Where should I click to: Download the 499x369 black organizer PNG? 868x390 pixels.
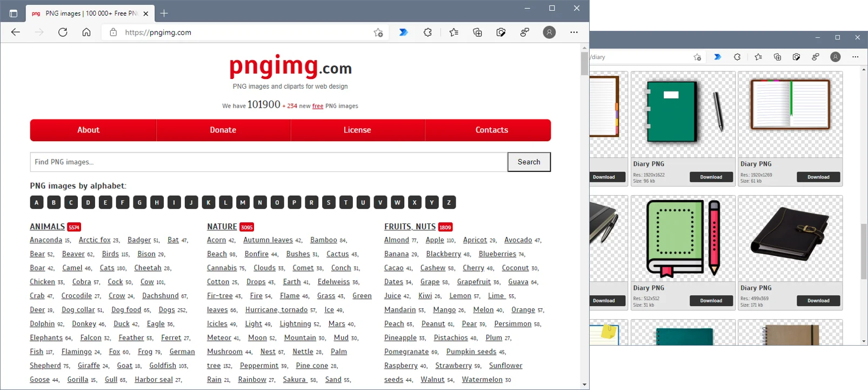(818, 301)
